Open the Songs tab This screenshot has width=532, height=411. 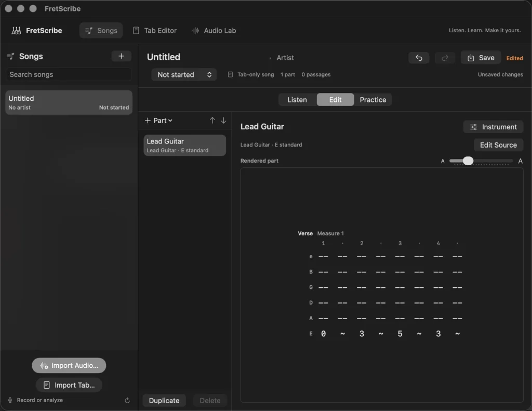click(x=101, y=31)
